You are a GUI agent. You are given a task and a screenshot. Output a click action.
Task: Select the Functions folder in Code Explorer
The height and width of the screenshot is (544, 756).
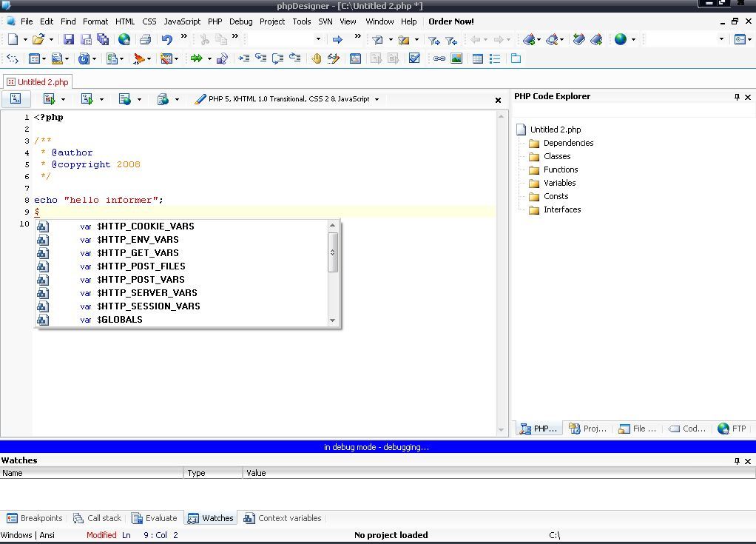tap(553, 169)
